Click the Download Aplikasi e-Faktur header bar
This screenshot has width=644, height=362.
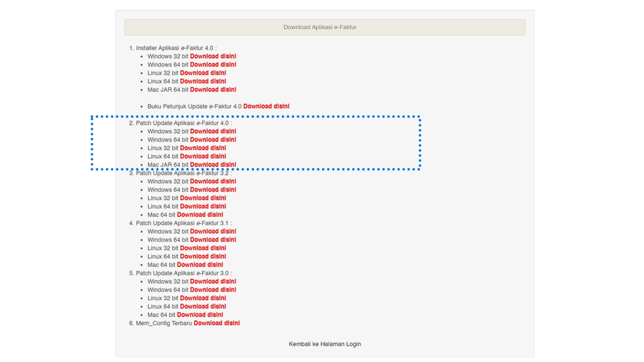[325, 27]
